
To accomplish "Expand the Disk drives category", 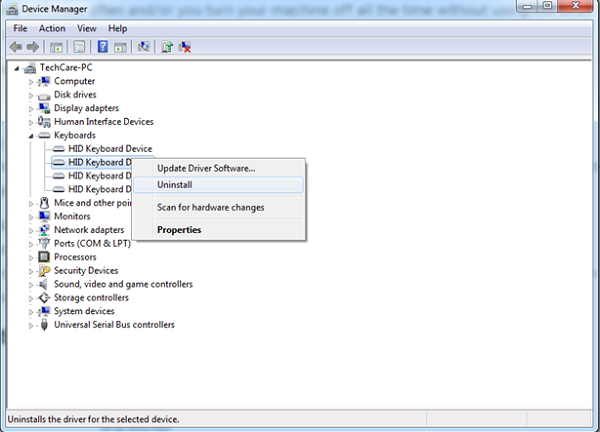I will point(31,95).
